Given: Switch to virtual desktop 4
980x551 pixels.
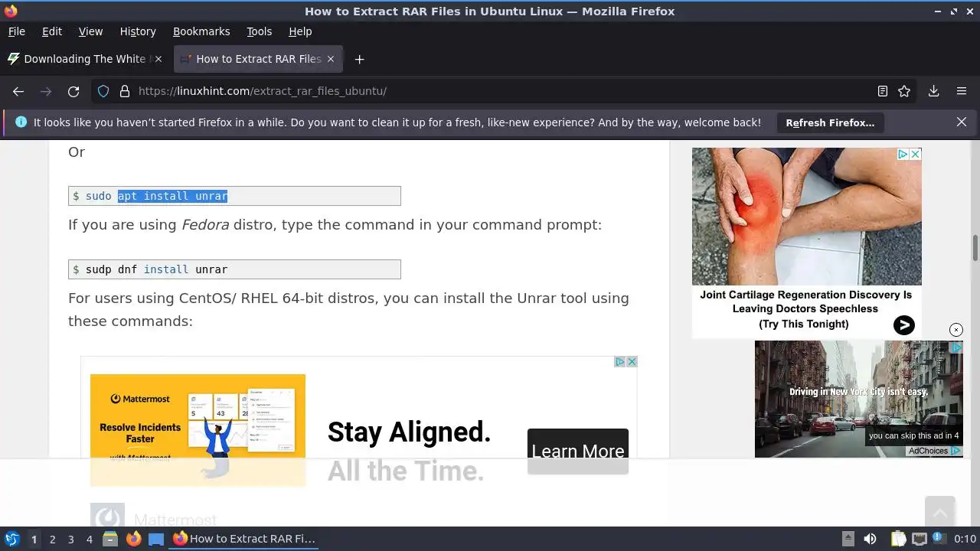Looking at the screenshot, I should click(x=89, y=539).
